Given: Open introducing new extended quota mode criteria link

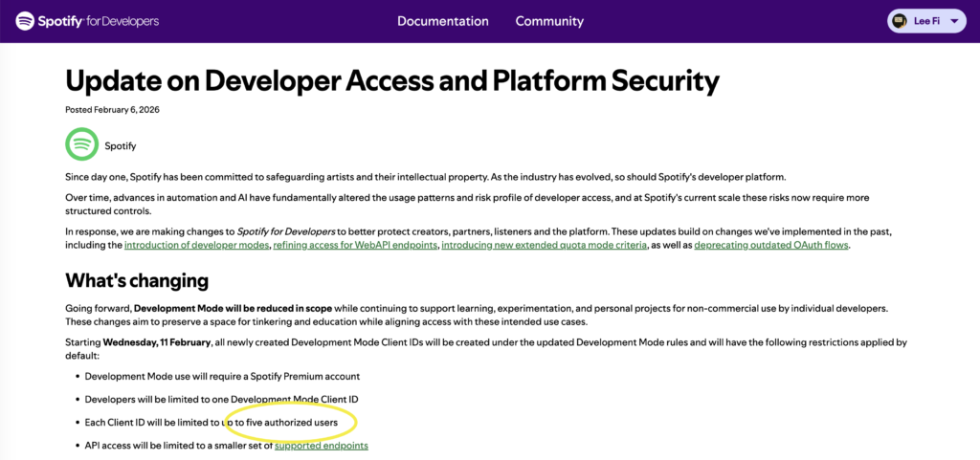Looking at the screenshot, I should click(544, 245).
